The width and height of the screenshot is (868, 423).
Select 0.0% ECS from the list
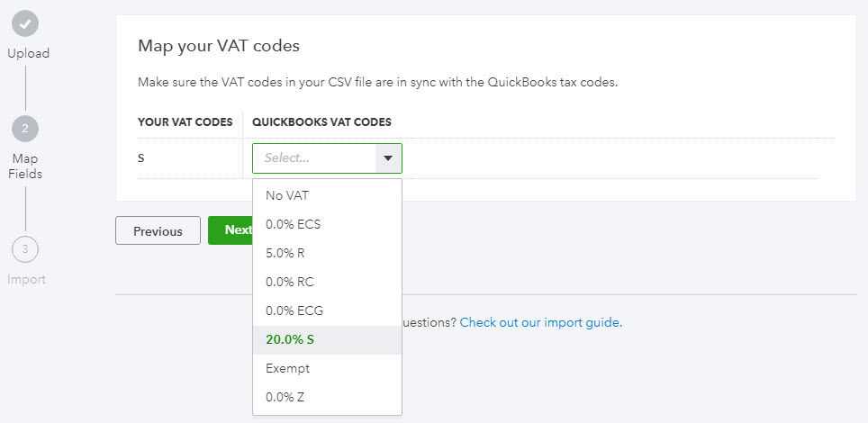coord(293,224)
